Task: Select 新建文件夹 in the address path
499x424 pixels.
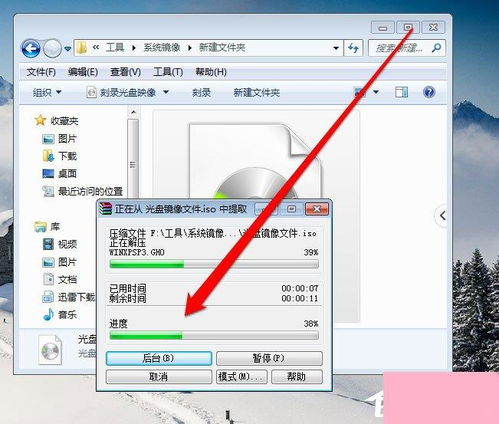Action: (x=222, y=48)
